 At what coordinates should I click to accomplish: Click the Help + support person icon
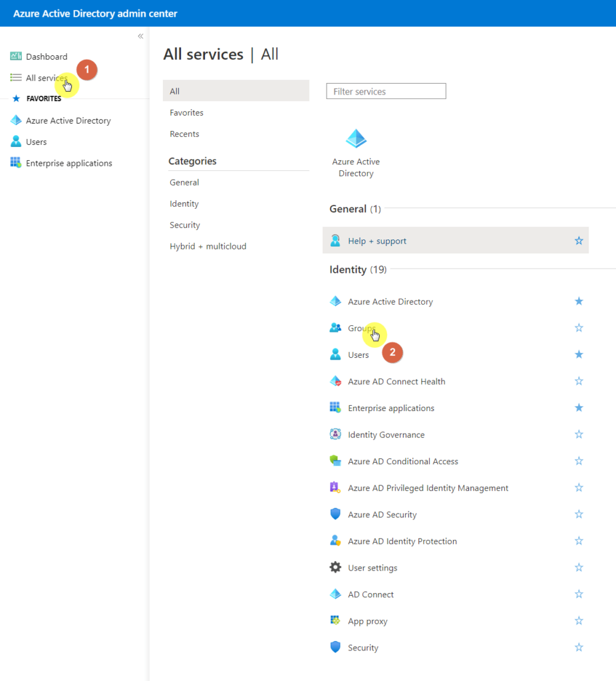(335, 241)
